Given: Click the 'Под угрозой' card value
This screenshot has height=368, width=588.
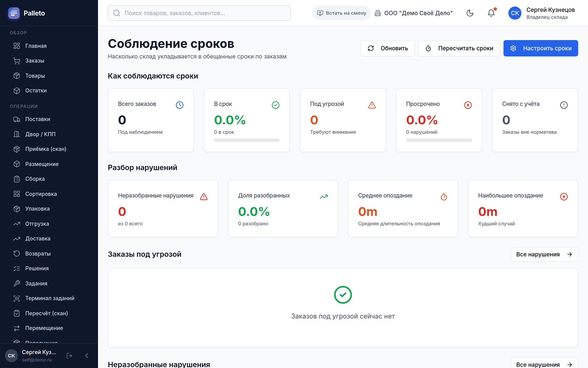Looking at the screenshot, I should 314,120.
